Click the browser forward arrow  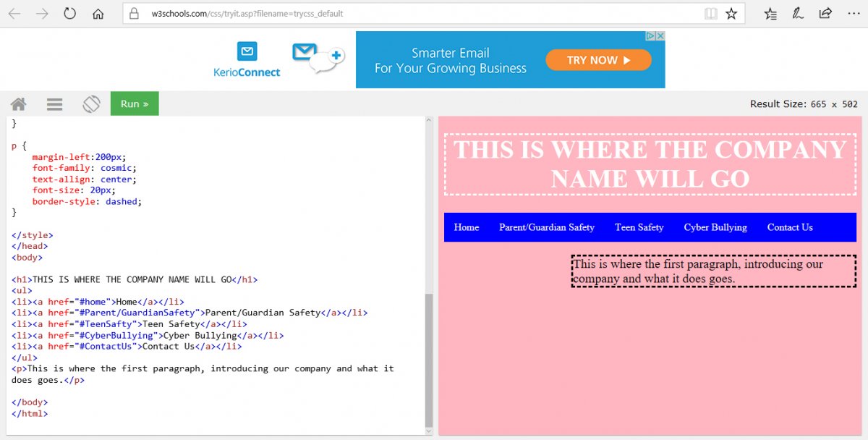42,14
